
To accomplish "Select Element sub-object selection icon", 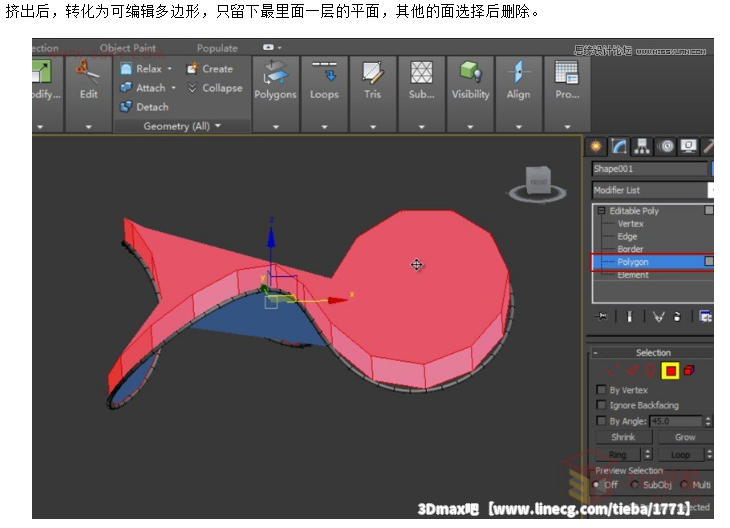I will click(689, 371).
